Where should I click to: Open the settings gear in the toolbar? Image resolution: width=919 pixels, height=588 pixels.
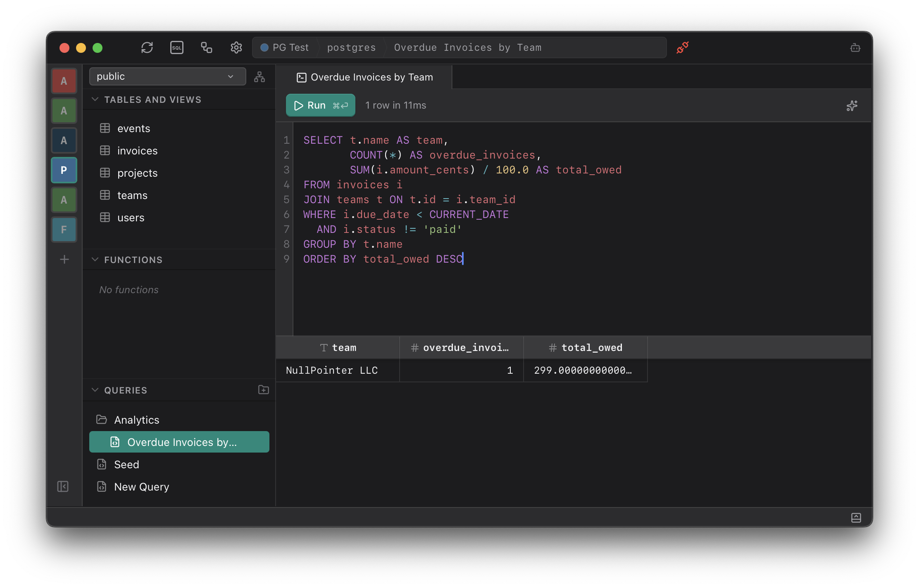tap(236, 47)
